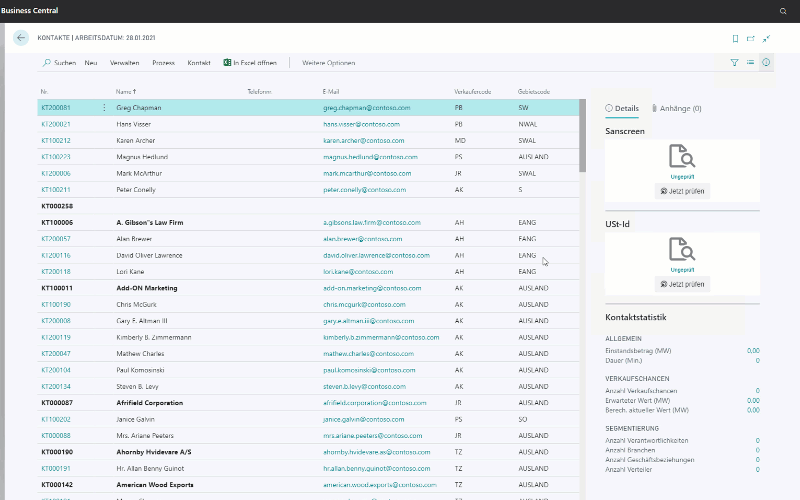Open the Anzahl Verteiler value
The image size is (800, 500).
pyautogui.click(x=758, y=469)
